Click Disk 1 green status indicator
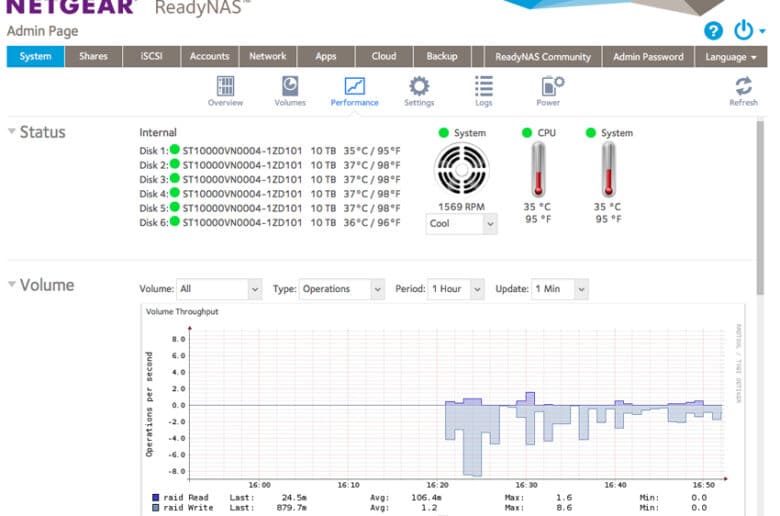The height and width of the screenshot is (516, 780). [175, 149]
